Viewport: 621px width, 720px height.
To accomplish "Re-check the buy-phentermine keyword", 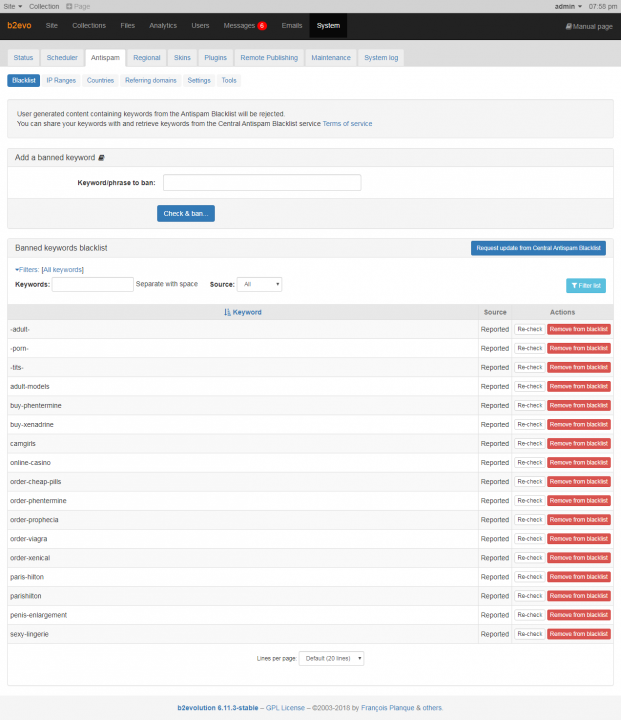I will tap(530, 405).
